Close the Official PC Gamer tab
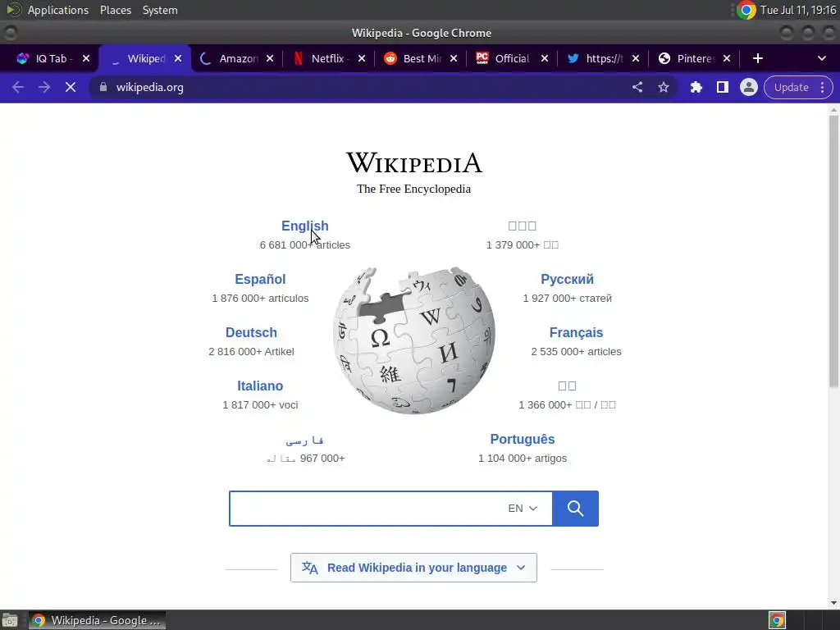 click(x=545, y=58)
